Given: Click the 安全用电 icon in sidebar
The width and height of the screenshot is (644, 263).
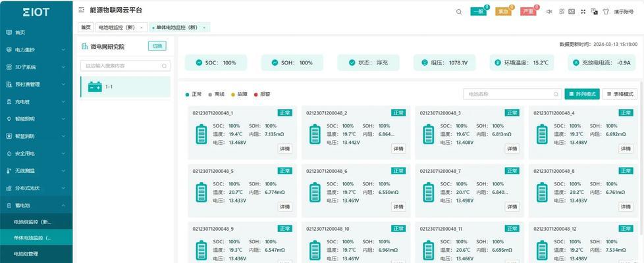Looking at the screenshot, I should pyautogui.click(x=9, y=153).
